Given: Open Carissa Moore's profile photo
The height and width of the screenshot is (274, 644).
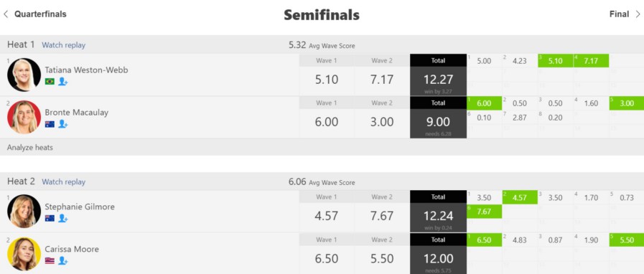Looking at the screenshot, I should 24,254.
